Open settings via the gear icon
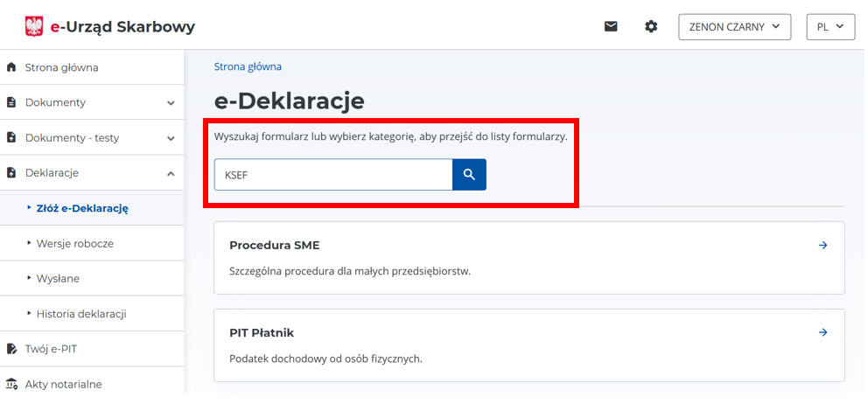 [x=651, y=27]
